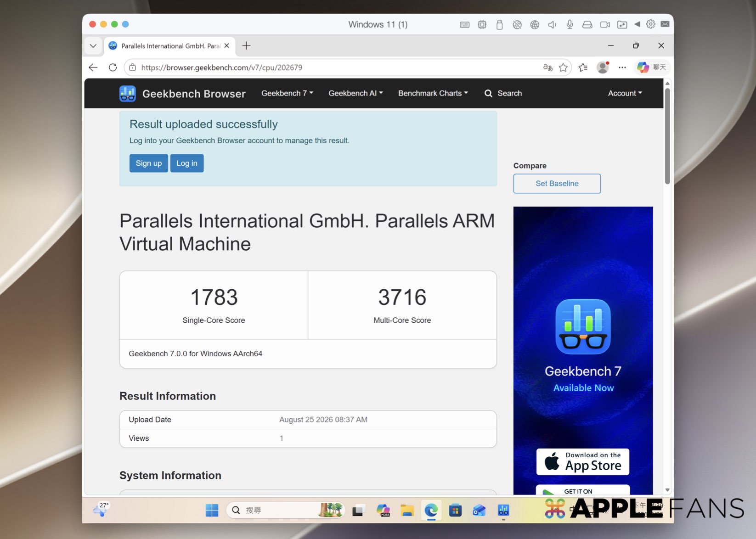Go back with the browser back arrow
This screenshot has width=756, height=539.
point(93,67)
